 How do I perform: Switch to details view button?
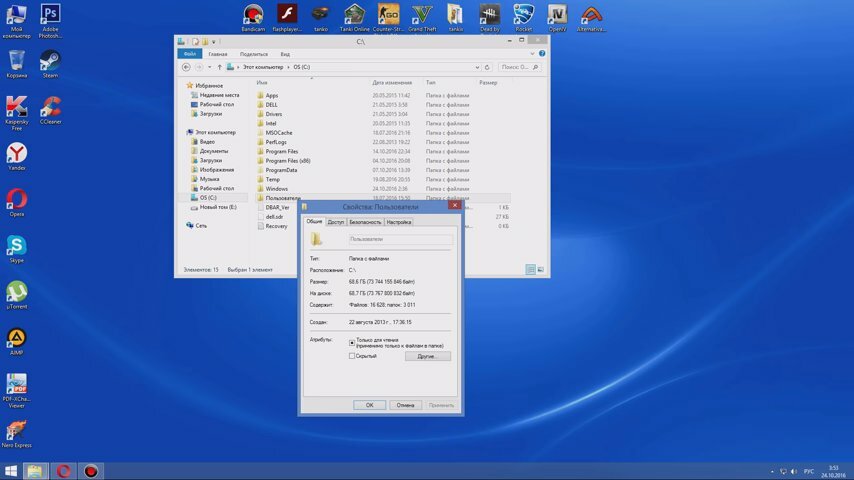point(530,269)
